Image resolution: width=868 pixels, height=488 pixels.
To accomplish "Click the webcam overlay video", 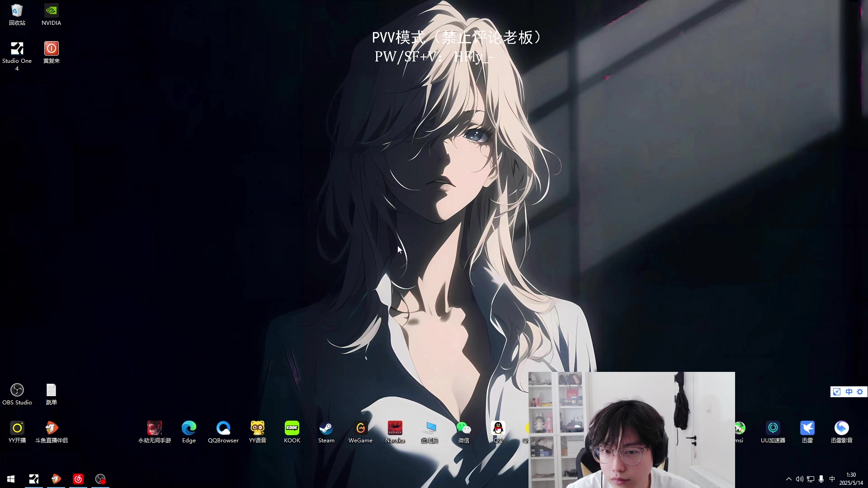I will pos(632,430).
